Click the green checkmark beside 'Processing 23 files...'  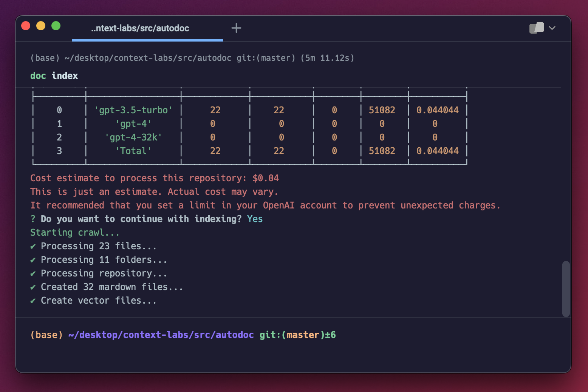(33, 247)
